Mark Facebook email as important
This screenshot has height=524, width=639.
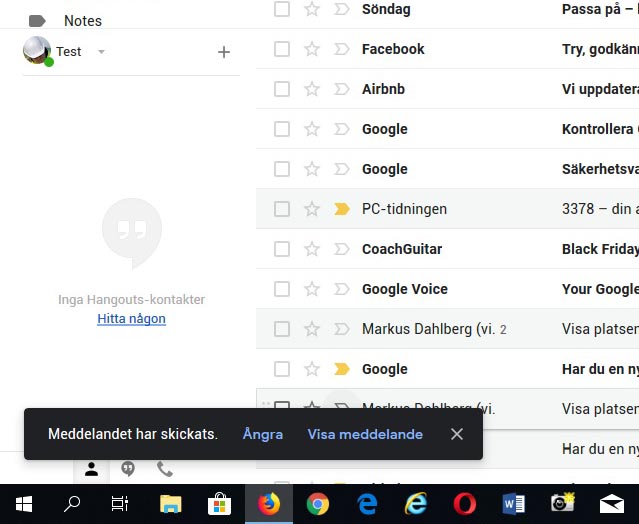[342, 49]
